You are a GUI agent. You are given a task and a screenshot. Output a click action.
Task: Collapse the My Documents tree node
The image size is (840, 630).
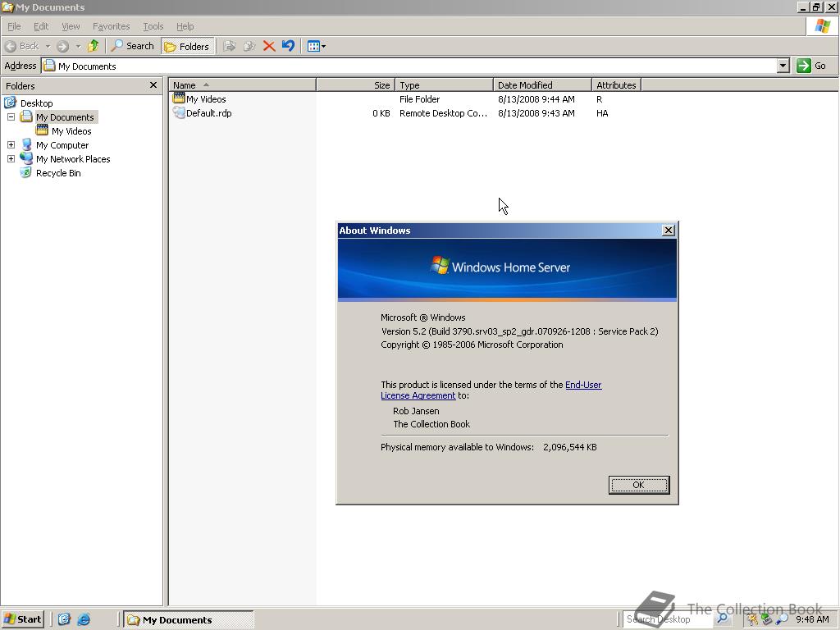[x=11, y=116]
